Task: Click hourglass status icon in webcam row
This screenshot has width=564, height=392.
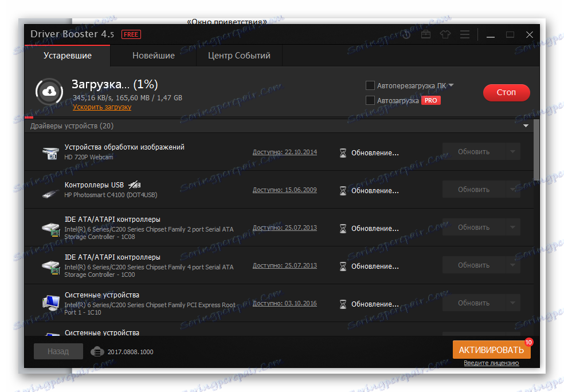Action: (x=343, y=153)
